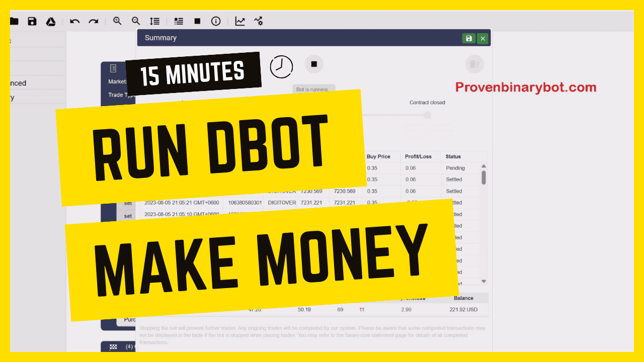Click the Balance header in the totals row

463,298
